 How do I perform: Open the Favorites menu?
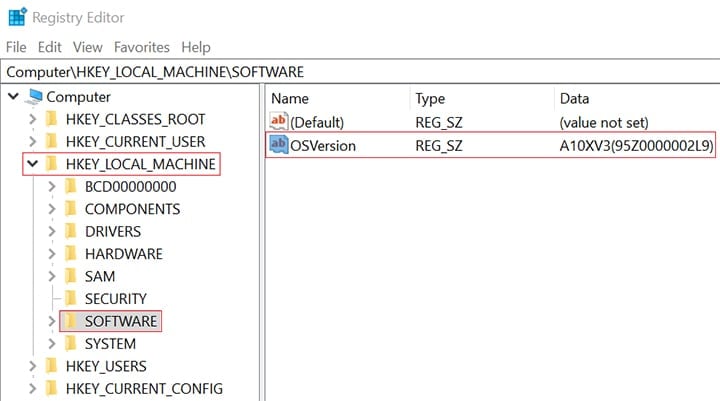[141, 47]
